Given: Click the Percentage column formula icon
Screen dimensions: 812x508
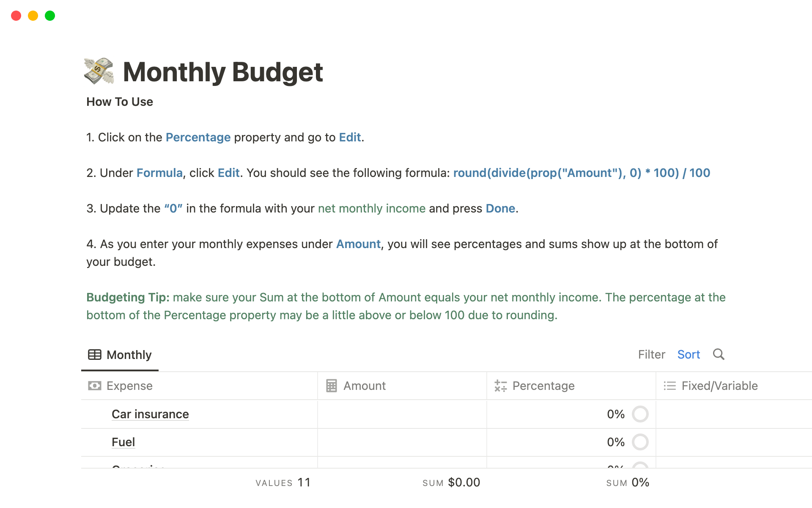Looking at the screenshot, I should [501, 386].
